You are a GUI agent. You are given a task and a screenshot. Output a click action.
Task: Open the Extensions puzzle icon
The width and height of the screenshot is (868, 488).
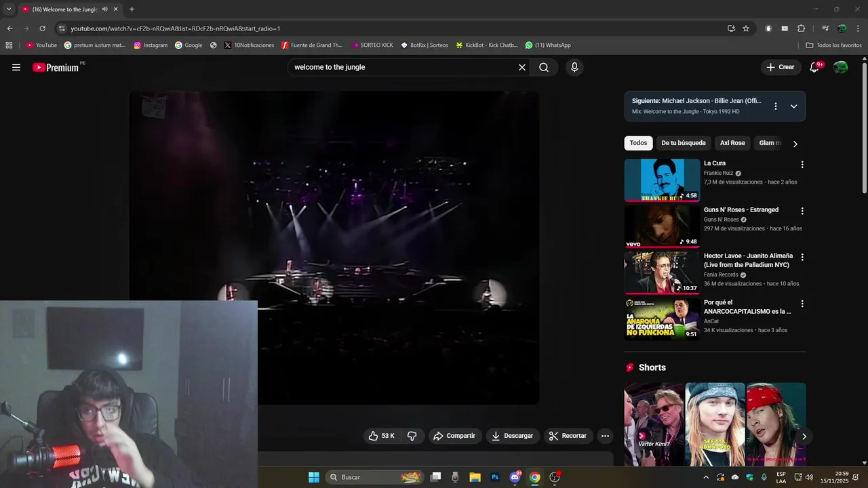(802, 28)
